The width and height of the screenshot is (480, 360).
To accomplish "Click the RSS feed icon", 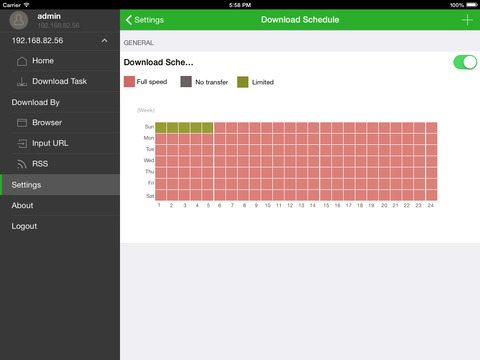I will tap(22, 164).
